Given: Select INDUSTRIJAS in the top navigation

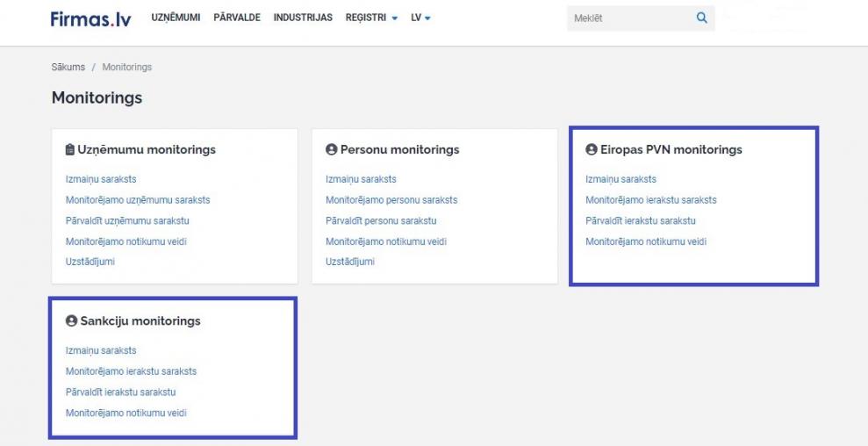Looking at the screenshot, I should [x=303, y=18].
